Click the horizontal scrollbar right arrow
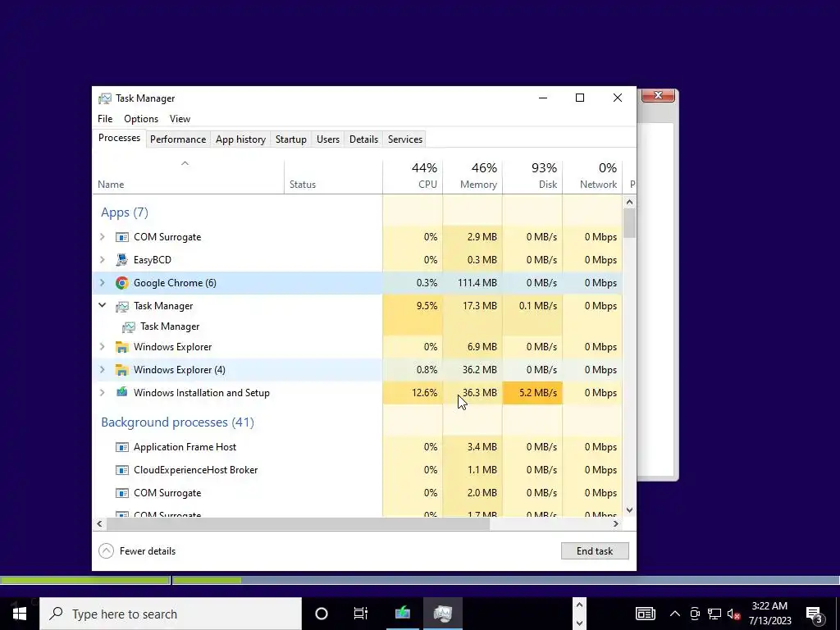The width and height of the screenshot is (840, 630). pyautogui.click(x=616, y=523)
